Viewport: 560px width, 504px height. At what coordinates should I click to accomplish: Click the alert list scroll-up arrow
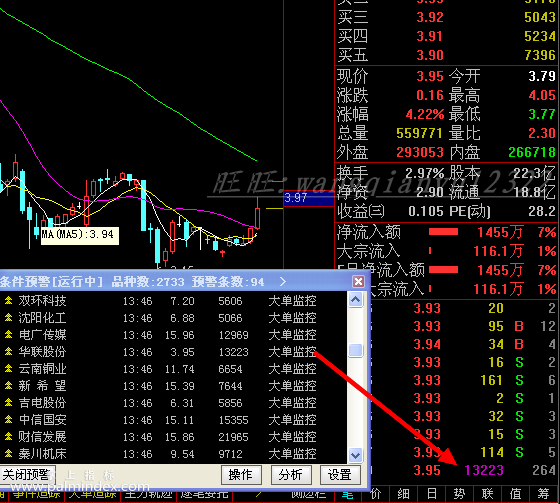pos(355,300)
